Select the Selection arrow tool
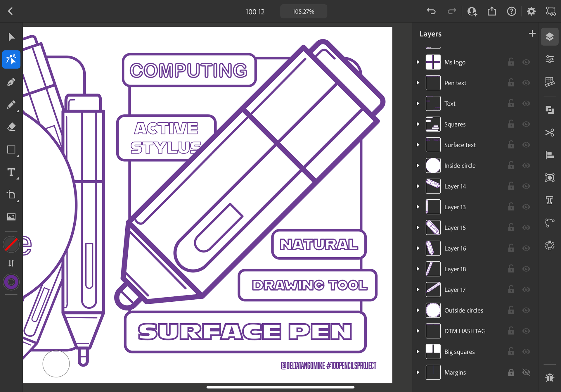Screen dimensions: 561x392 pyautogui.click(x=11, y=37)
